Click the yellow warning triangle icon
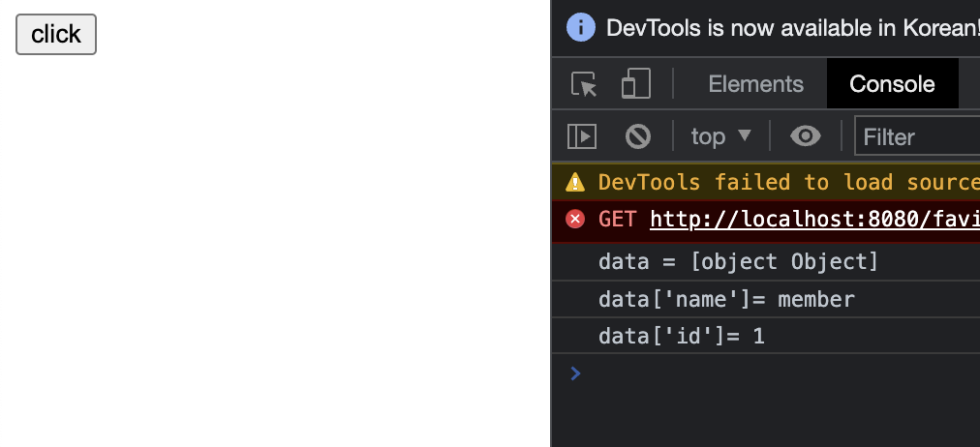The image size is (980, 447). tap(575, 182)
